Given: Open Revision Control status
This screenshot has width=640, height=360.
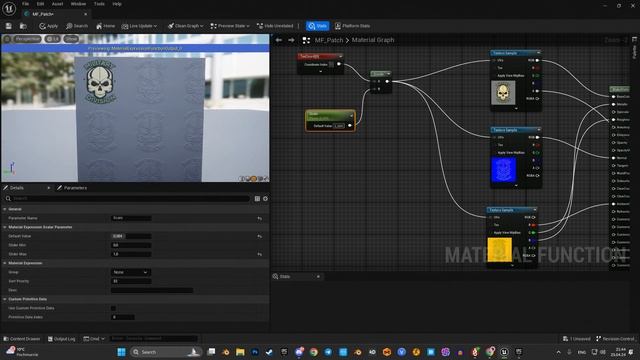Looking at the screenshot, I should [x=615, y=339].
